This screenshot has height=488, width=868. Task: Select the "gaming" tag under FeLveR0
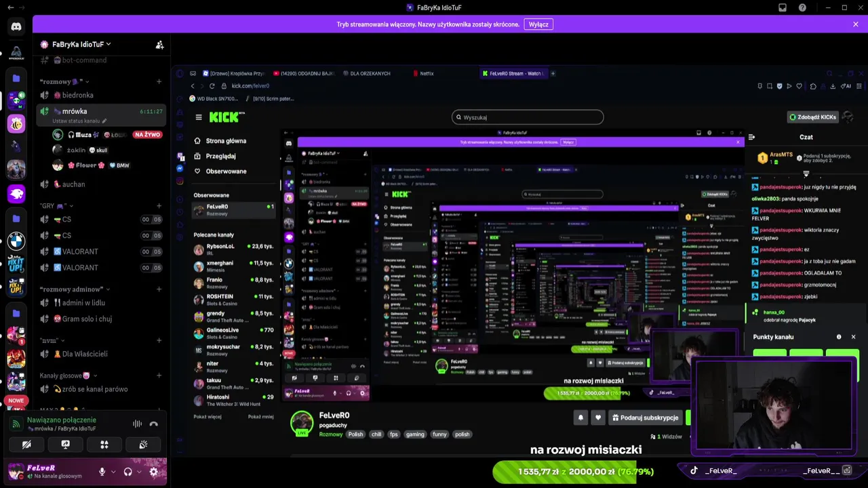[x=415, y=434]
